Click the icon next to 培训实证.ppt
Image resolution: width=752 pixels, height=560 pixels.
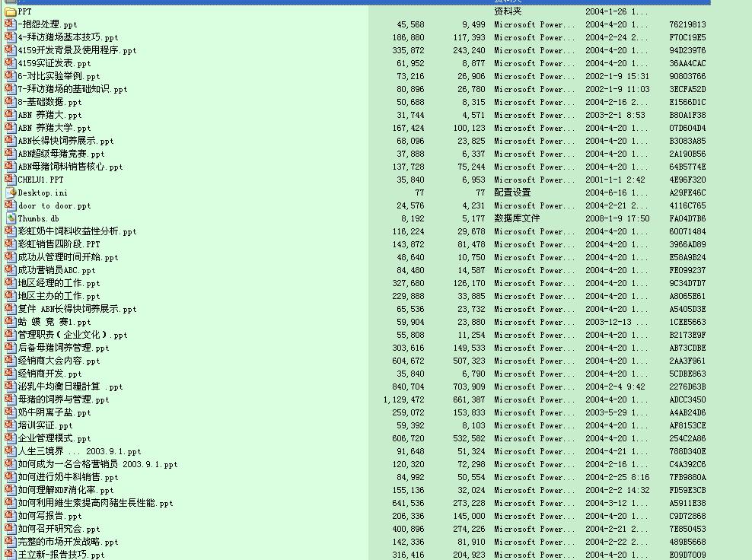pos(11,425)
